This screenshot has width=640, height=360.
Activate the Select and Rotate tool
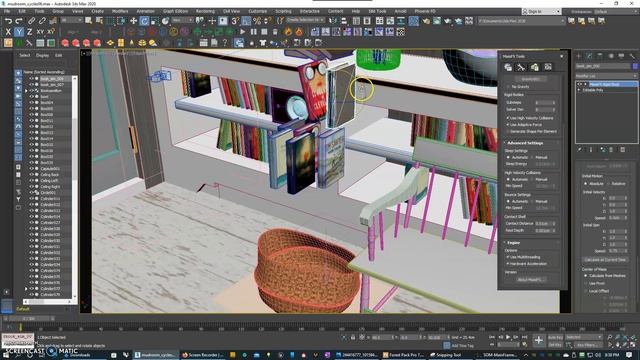pyautogui.click(x=144, y=20)
